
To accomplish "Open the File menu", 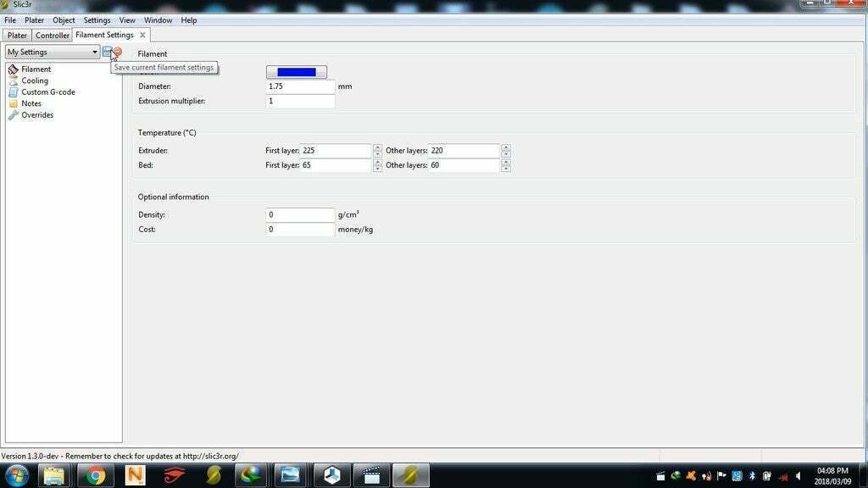I will 10,20.
